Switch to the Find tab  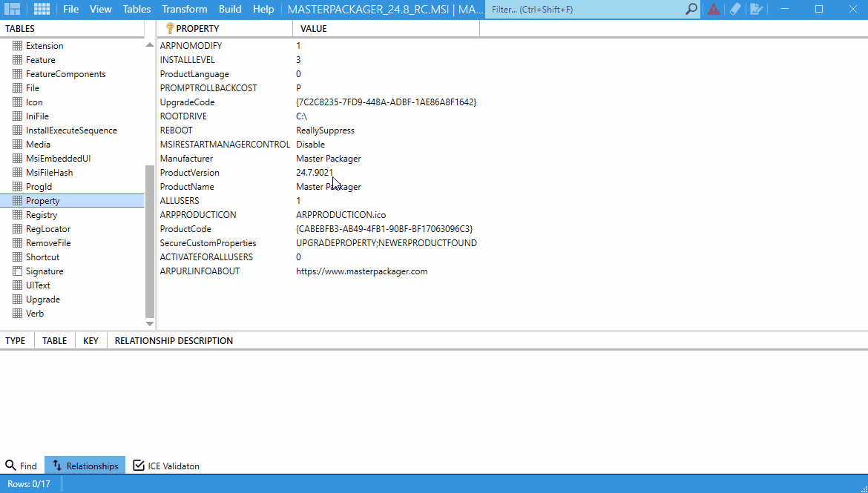tap(21, 466)
